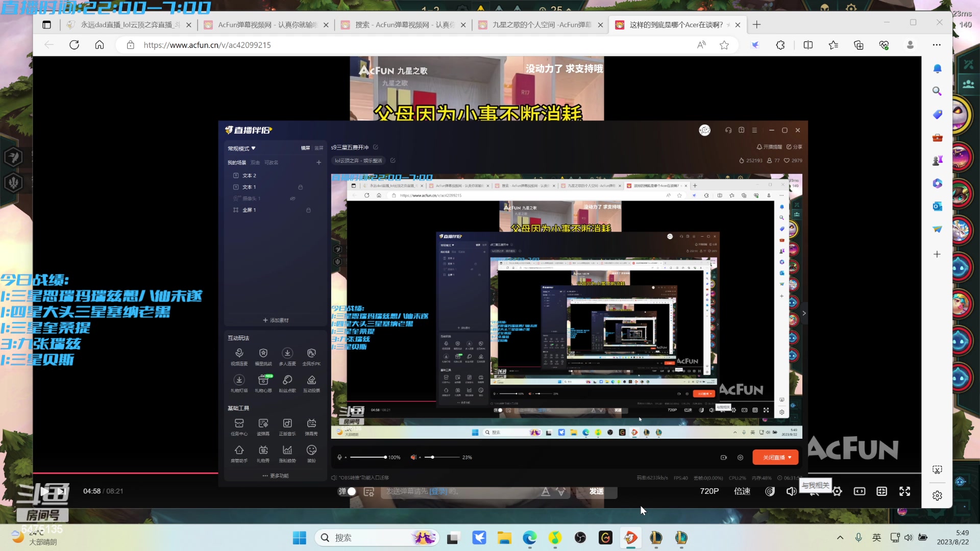This screenshot has height=551, width=980.
Task: Open a new browser tab
Action: (756, 24)
